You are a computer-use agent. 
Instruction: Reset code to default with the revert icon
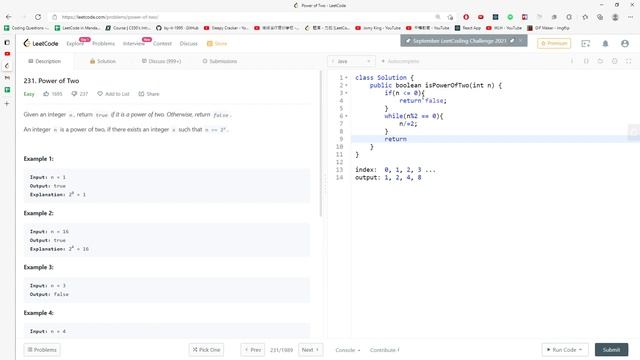(x=600, y=61)
